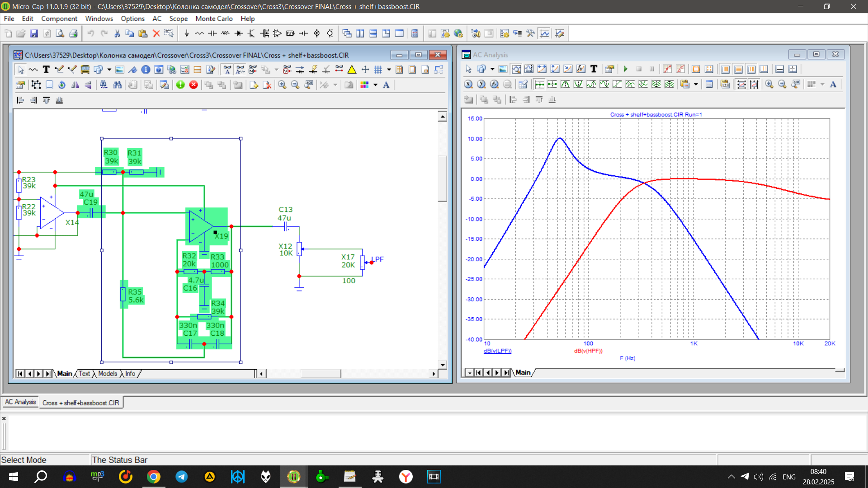Run the AC analysis with green play button
The width and height of the screenshot is (868, 488).
coord(626,69)
